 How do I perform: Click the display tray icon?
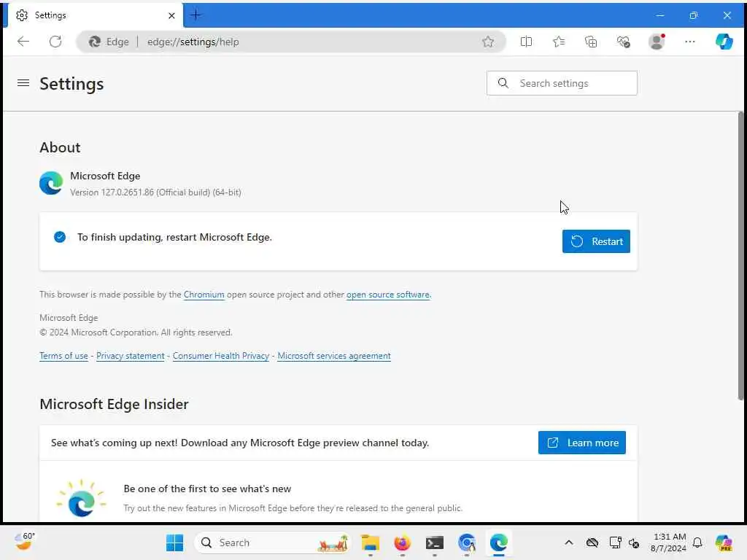click(x=615, y=542)
